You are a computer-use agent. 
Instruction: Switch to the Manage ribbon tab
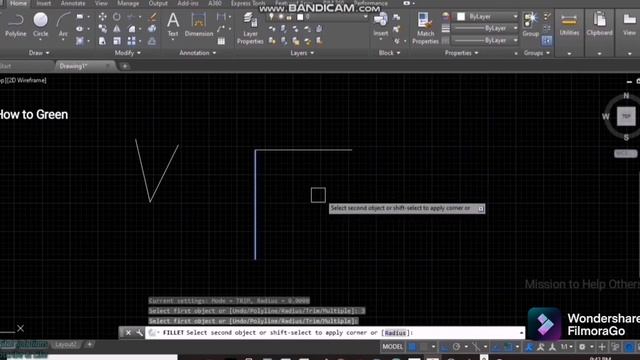pos(128,3)
